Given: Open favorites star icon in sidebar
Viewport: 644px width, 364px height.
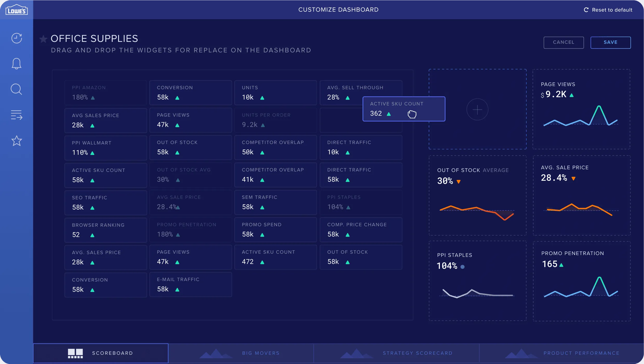Looking at the screenshot, I should [x=17, y=141].
